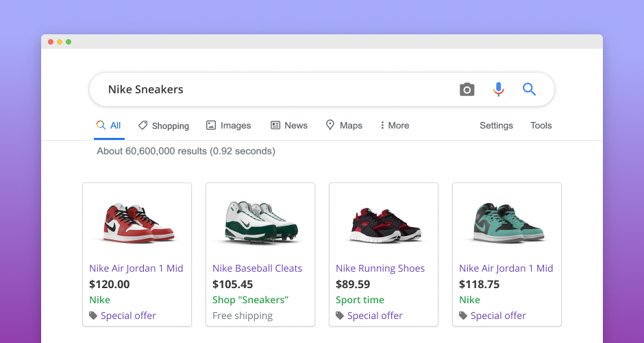644x343 pixels.
Task: Click the picture icon of Images tab
Action: pyautogui.click(x=211, y=126)
